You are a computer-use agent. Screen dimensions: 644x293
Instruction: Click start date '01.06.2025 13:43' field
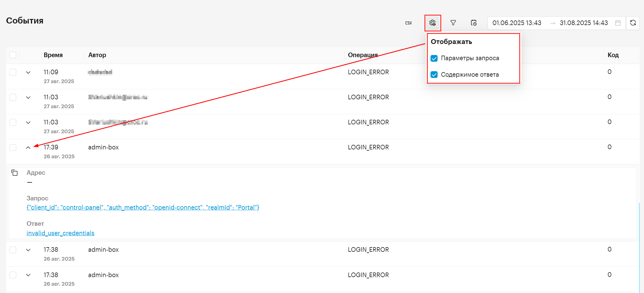tap(517, 23)
